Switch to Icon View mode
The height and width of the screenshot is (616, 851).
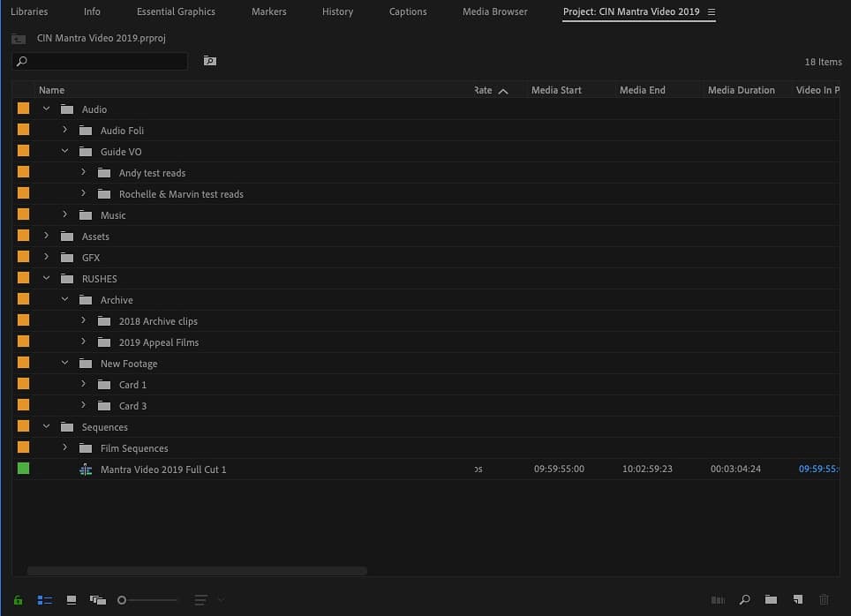[71, 599]
